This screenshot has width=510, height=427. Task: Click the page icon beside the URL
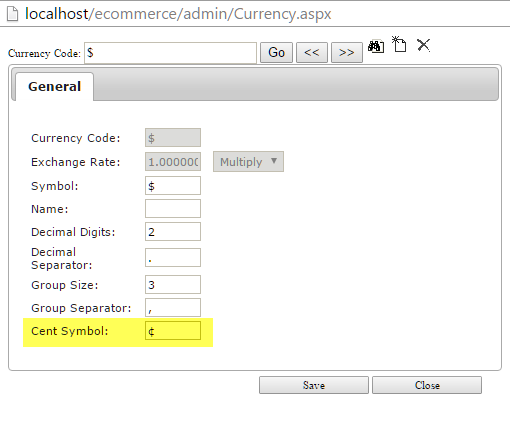[12, 14]
